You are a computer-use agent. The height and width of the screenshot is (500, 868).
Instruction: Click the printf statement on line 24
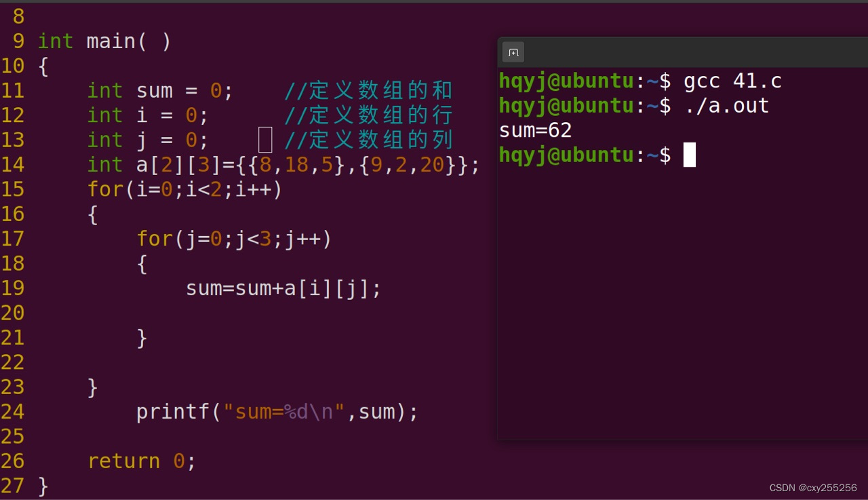(x=277, y=412)
